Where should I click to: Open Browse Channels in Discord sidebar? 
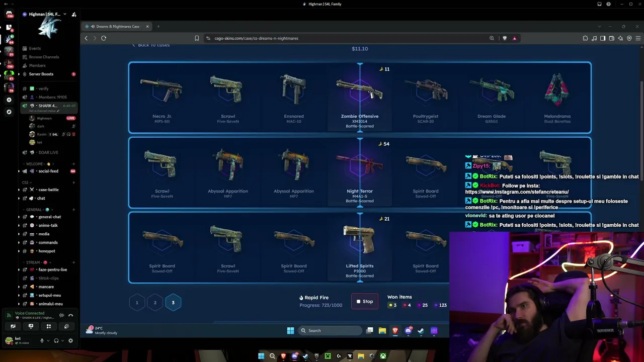click(48, 57)
